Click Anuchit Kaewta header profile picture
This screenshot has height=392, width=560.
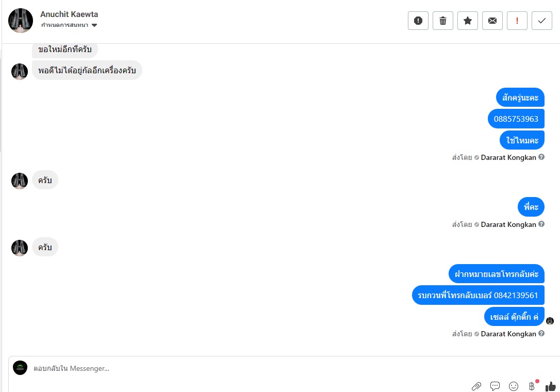coord(21,21)
